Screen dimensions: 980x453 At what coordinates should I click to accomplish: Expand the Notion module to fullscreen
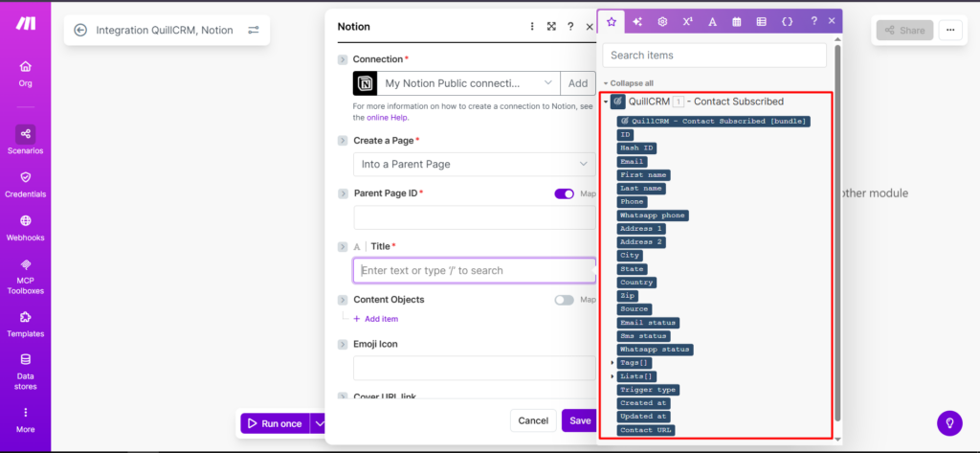[551, 27]
